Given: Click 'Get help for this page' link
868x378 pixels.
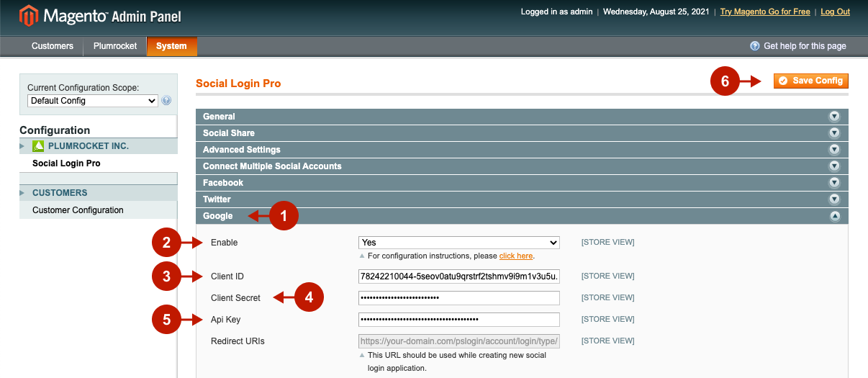Looking at the screenshot, I should 805,46.
